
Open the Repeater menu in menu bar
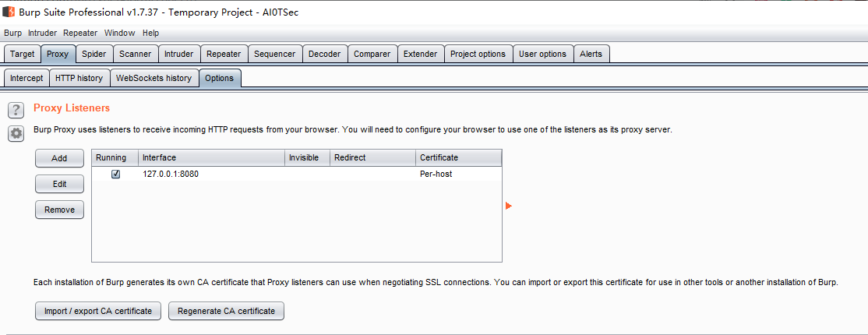pos(80,33)
